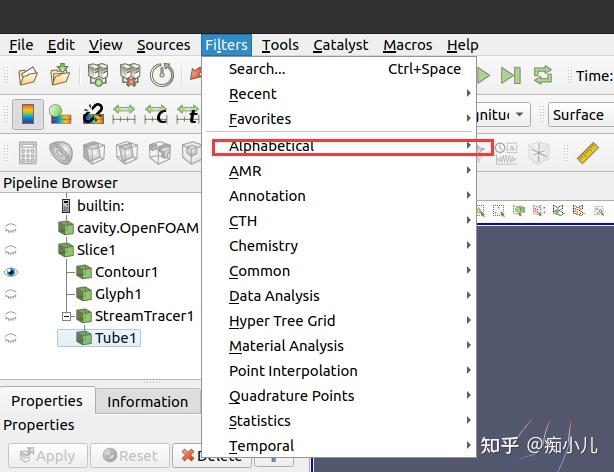The image size is (614, 472).
Task: Click the Edit Color Map icon
Action: point(60,114)
